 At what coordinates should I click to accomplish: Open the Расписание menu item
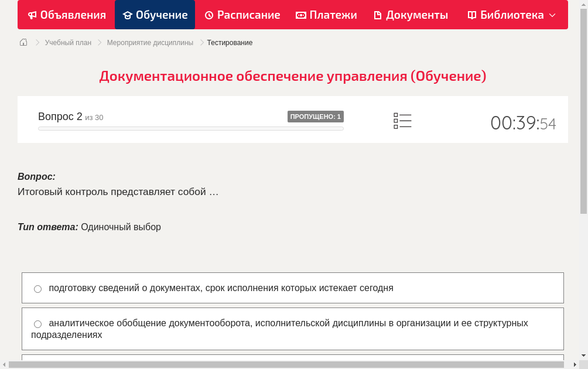(x=242, y=15)
